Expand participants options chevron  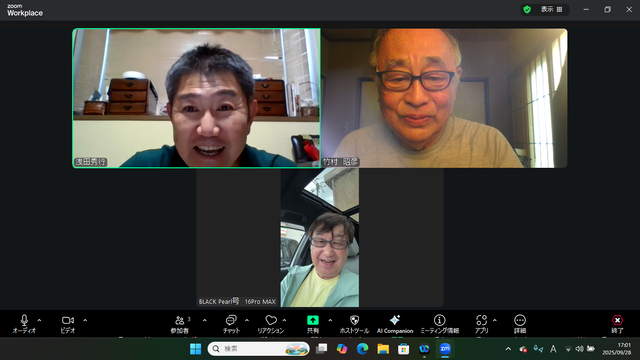coord(204,320)
